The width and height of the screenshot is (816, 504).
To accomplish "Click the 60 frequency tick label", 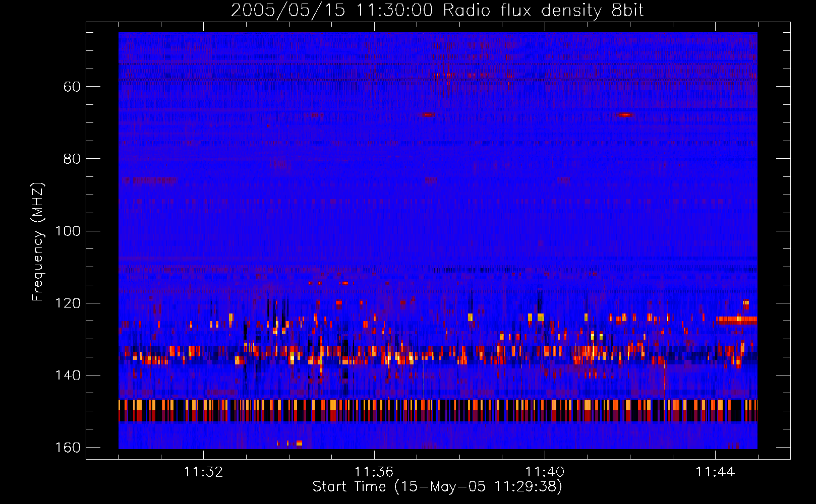I will [x=72, y=87].
